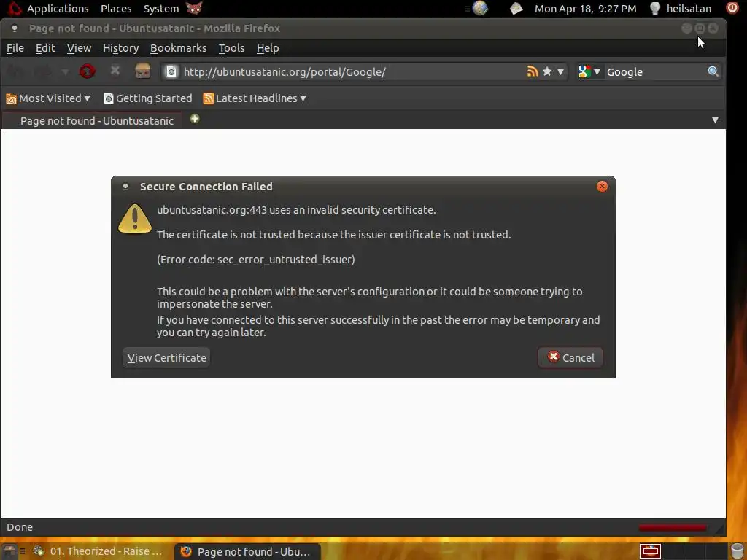This screenshot has height=560, width=747.
Task: Click the heilsatan user menu
Action: [x=689, y=9]
